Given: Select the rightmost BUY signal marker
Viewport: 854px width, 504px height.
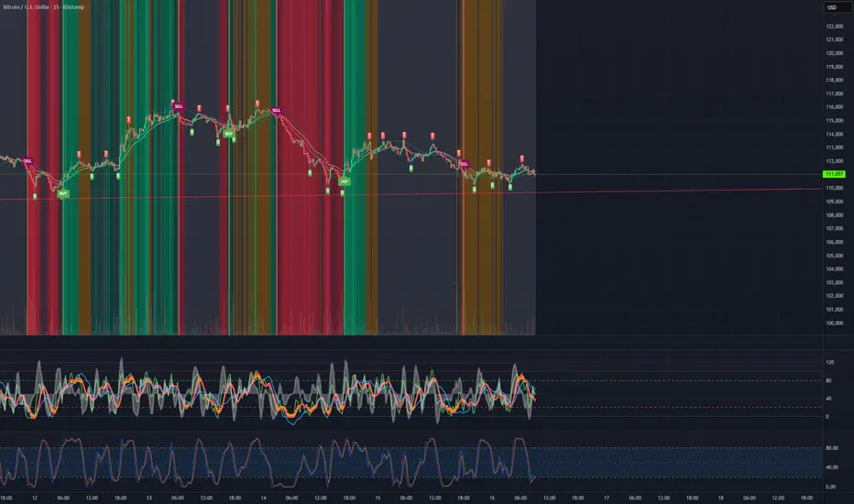Looking at the screenshot, I should [345, 181].
